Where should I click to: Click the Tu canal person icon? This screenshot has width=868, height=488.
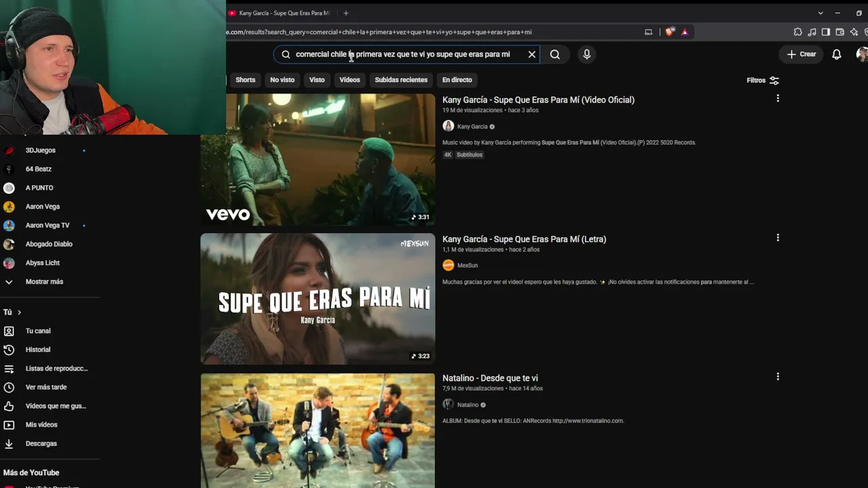(9, 331)
